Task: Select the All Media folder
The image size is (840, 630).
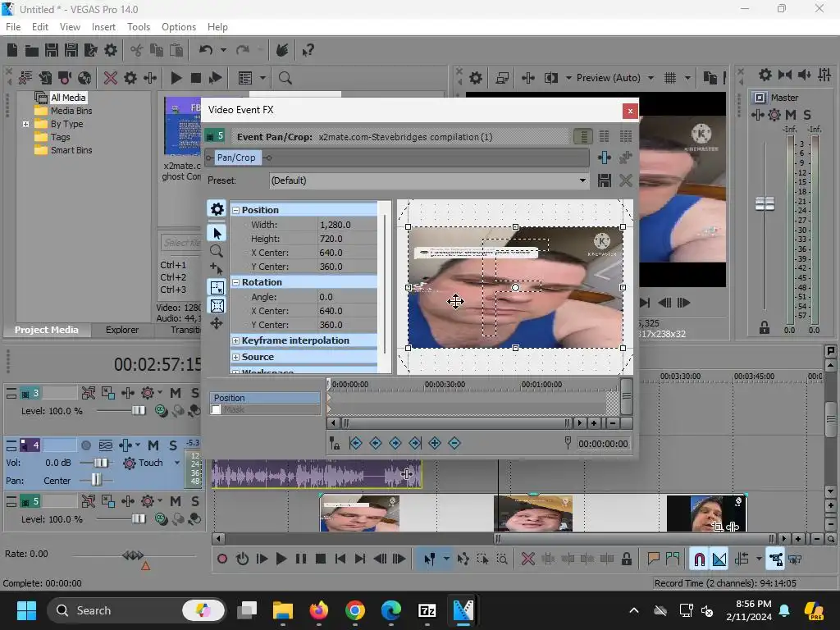Action: (67, 98)
